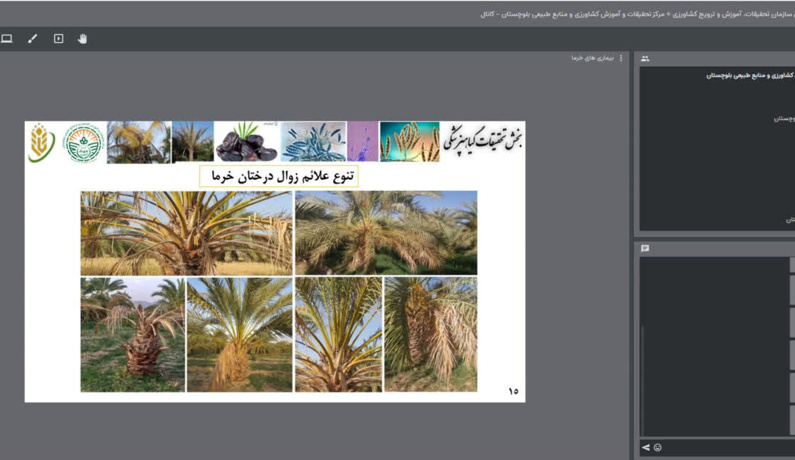Click the bottom-right palm with drooping dry fronds

[431, 334]
